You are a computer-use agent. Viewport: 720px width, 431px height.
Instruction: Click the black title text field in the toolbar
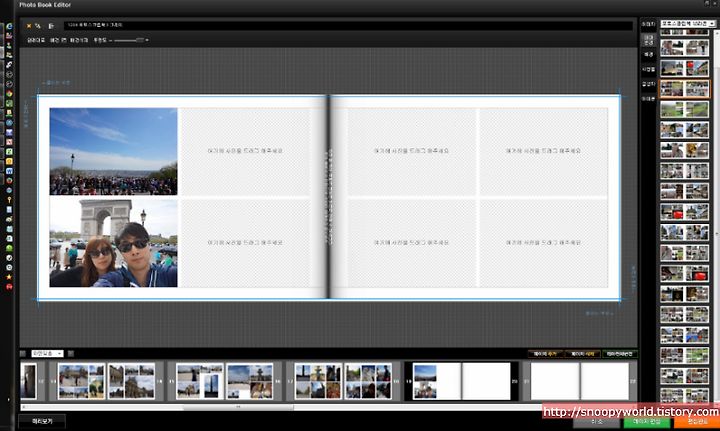click(x=348, y=25)
